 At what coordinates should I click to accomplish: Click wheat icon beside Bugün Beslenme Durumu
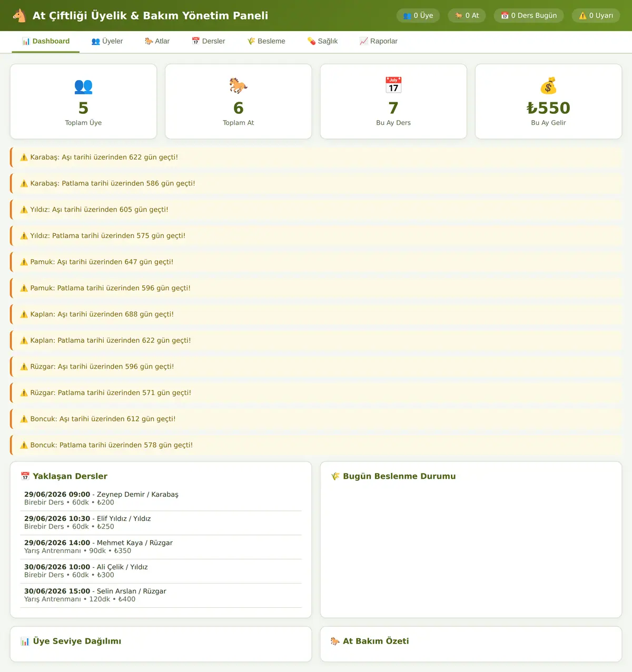pos(335,476)
